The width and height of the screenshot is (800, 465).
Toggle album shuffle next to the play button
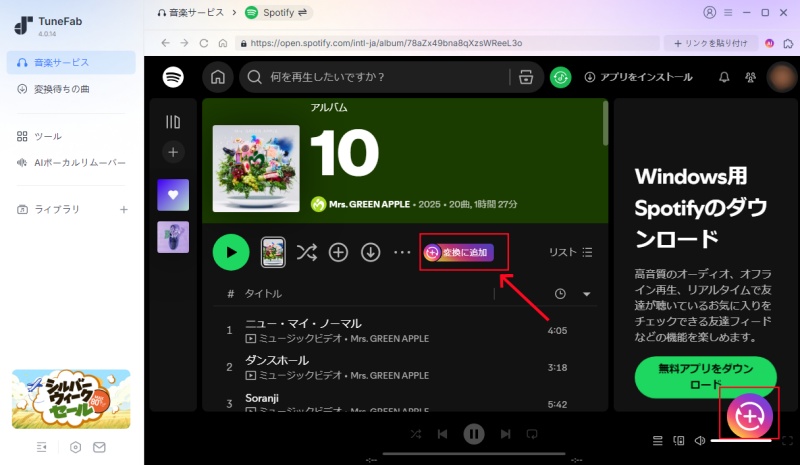coord(307,252)
